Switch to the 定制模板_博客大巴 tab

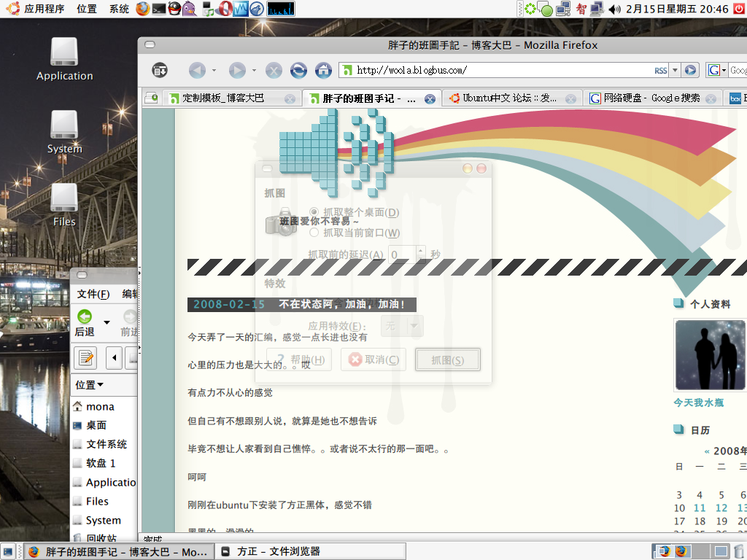(x=232, y=98)
